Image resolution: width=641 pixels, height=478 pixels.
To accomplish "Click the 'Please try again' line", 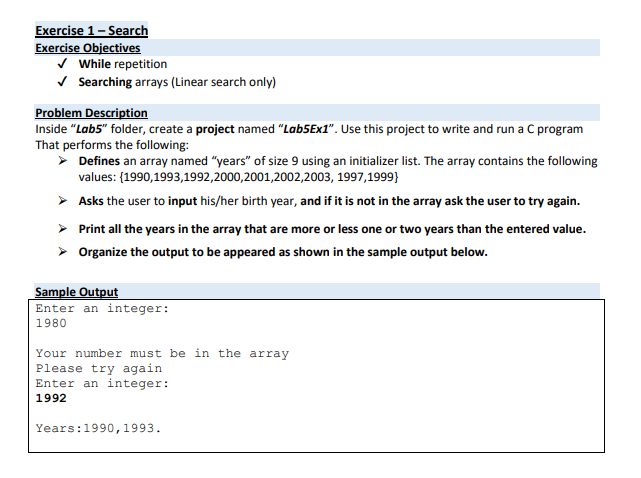I will pyautogui.click(x=99, y=368).
